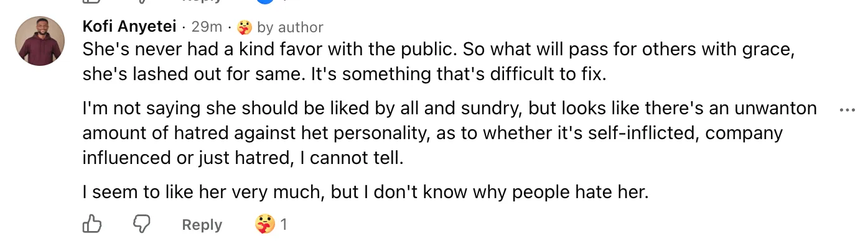868x241 pixels.
Task: Click the 'by author' reaction label
Action: click(290, 27)
